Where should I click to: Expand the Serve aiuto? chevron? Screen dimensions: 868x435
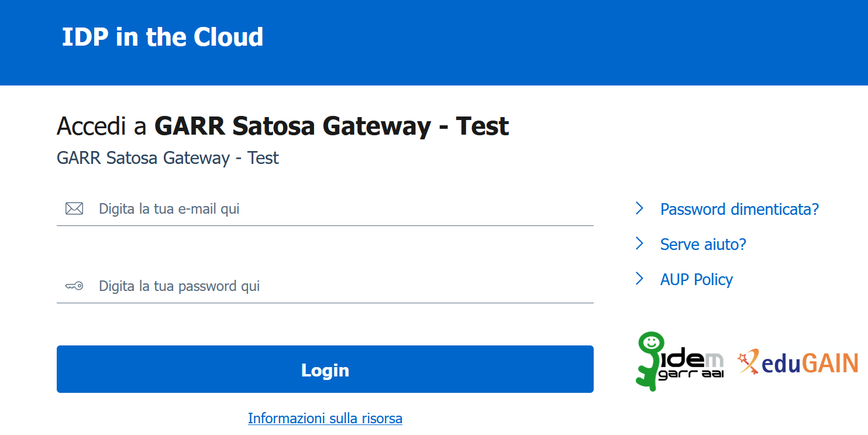638,244
